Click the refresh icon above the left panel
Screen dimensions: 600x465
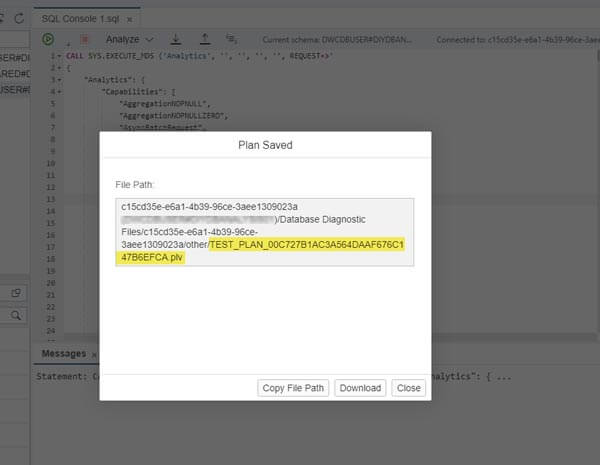(x=19, y=18)
